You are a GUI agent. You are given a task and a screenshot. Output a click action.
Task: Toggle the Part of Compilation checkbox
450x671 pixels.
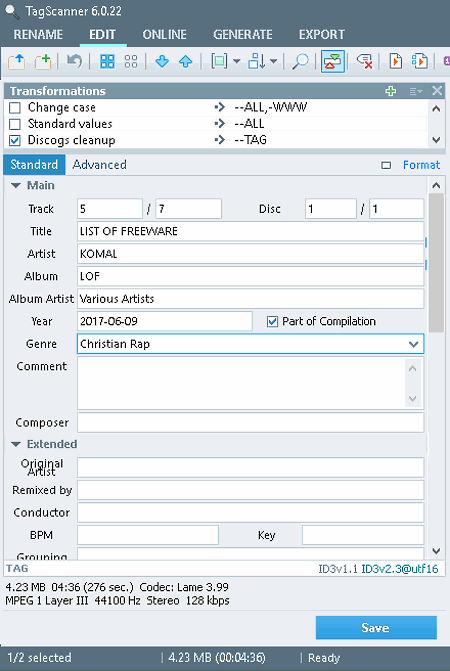(272, 321)
